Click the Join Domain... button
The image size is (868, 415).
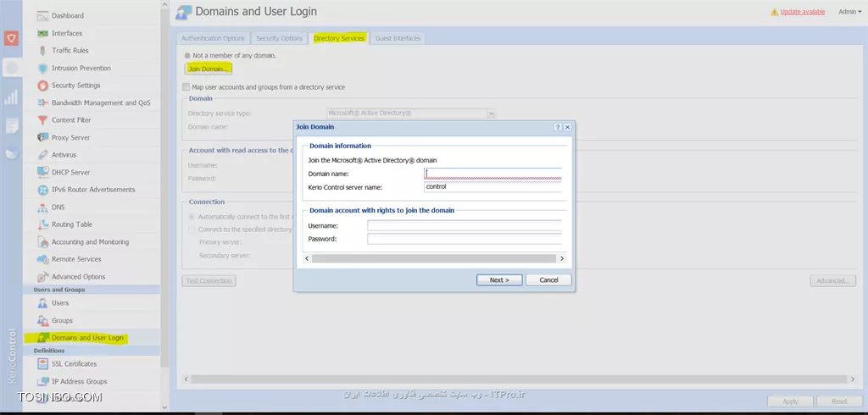[208, 69]
